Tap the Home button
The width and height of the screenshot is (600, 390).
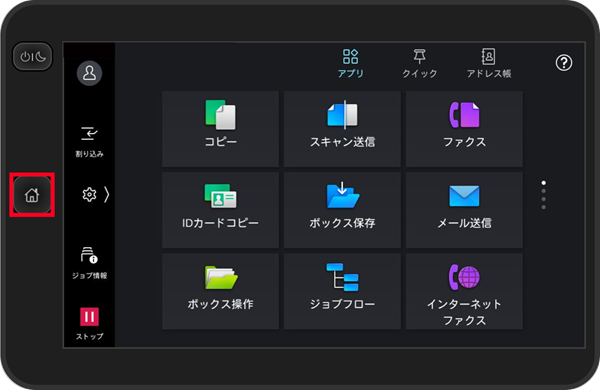[x=32, y=195]
